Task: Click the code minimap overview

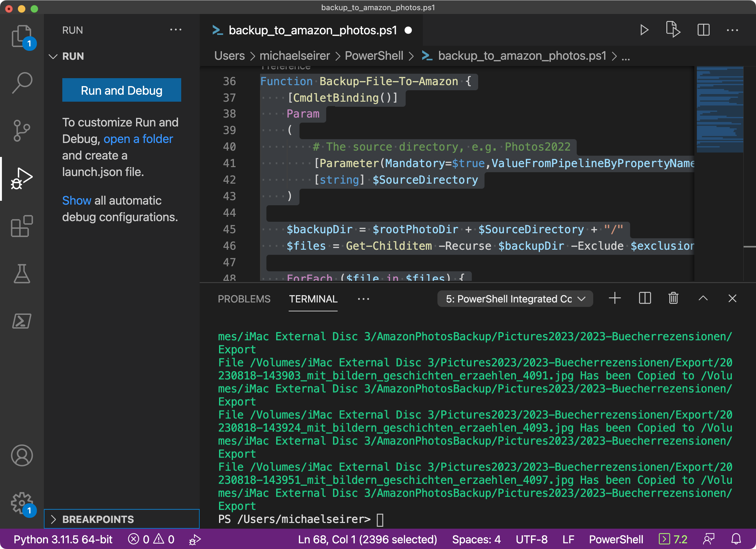Action: (x=719, y=109)
